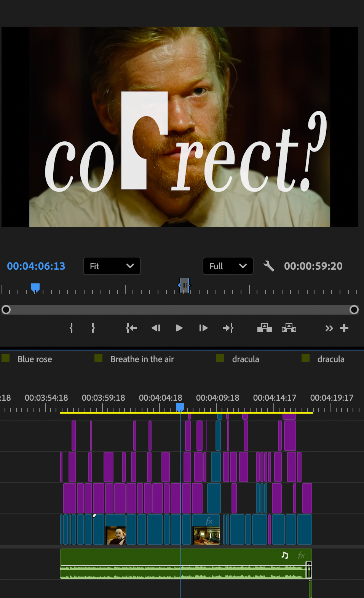Switch to the Blue rose sequence tab
364x598 pixels.
click(35, 359)
